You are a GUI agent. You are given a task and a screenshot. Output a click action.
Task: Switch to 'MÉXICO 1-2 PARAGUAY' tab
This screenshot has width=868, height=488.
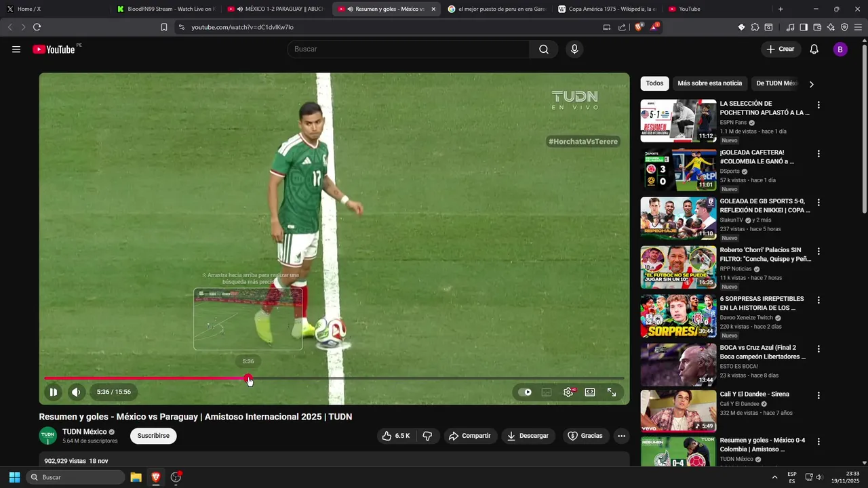pyautogui.click(x=277, y=9)
